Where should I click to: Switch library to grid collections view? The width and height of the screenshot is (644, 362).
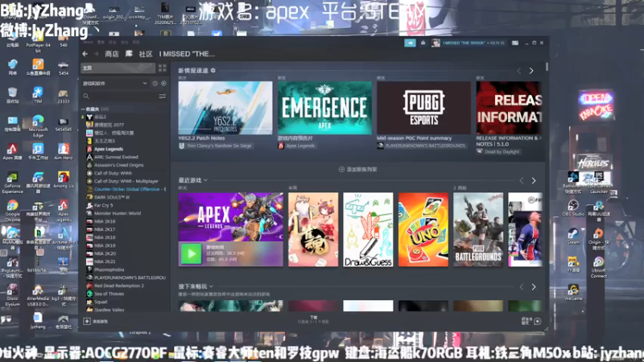pos(163,68)
